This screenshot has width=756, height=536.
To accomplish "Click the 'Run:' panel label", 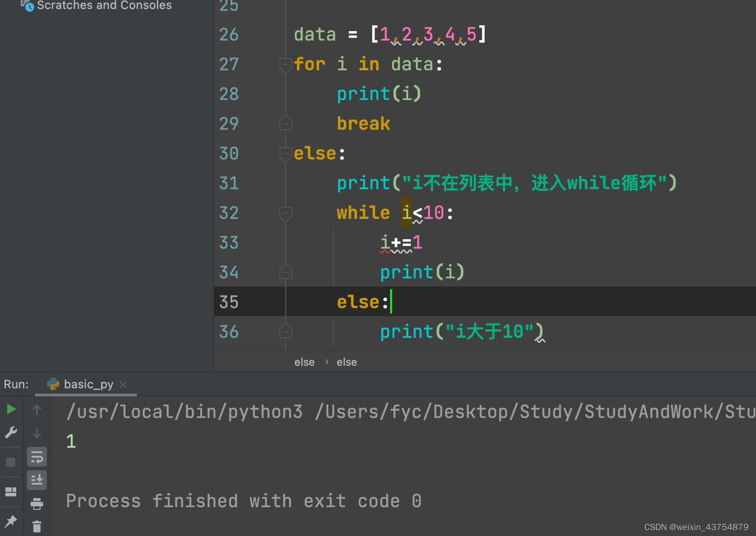I will tap(16, 384).
